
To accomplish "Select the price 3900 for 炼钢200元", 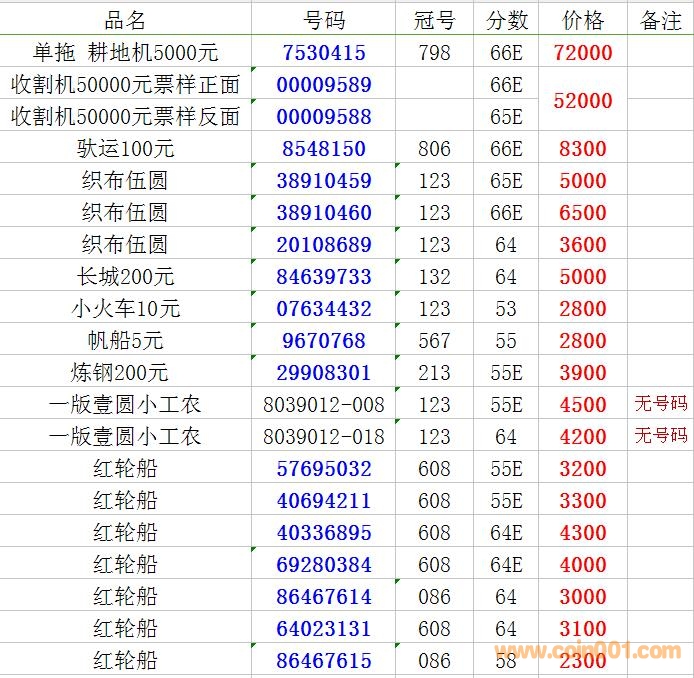I will [x=583, y=373].
